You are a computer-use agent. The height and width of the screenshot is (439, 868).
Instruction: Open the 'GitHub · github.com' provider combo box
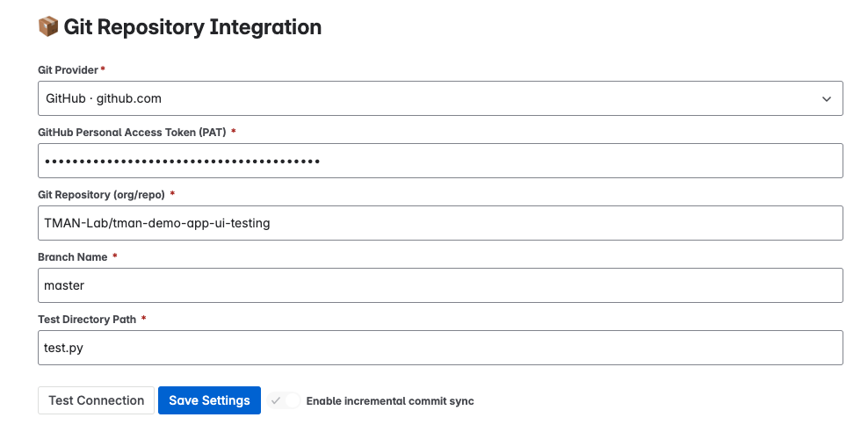click(x=440, y=98)
